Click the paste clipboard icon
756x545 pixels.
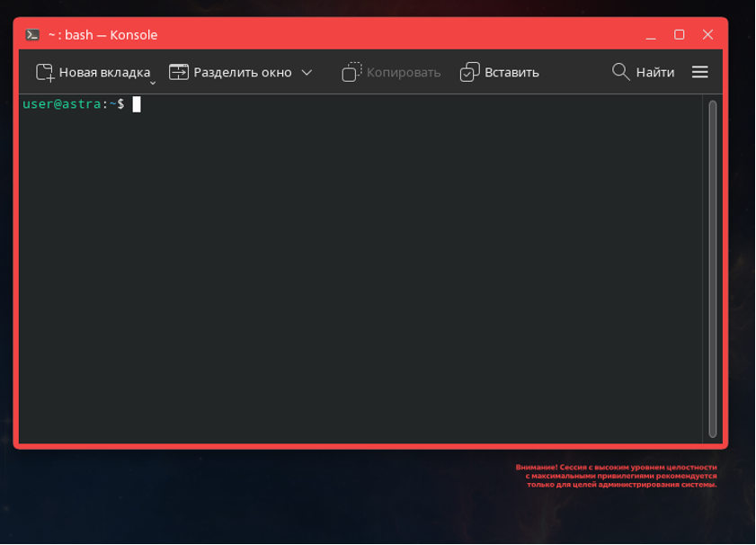tap(469, 72)
